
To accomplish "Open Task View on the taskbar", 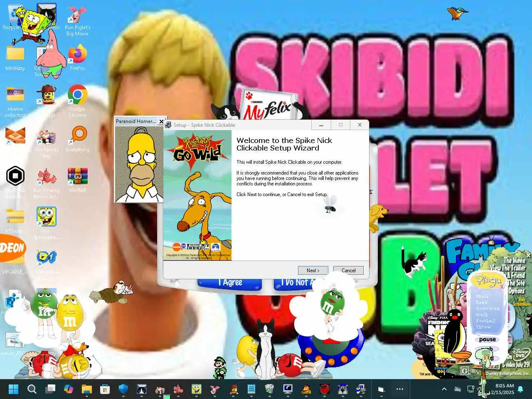I will click(50, 389).
